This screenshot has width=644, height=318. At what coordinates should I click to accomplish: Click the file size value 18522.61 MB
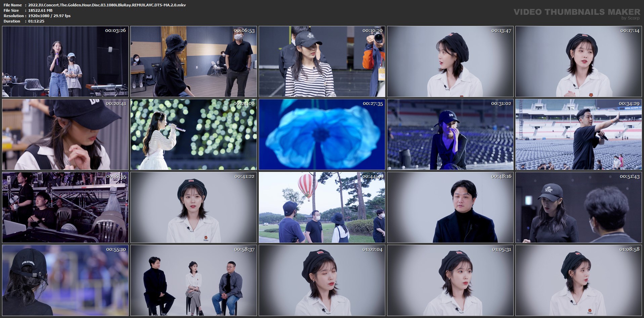40,10
